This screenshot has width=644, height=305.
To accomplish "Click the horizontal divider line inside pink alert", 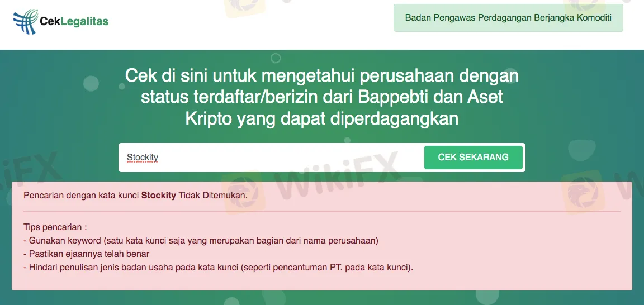I will coord(322,211).
